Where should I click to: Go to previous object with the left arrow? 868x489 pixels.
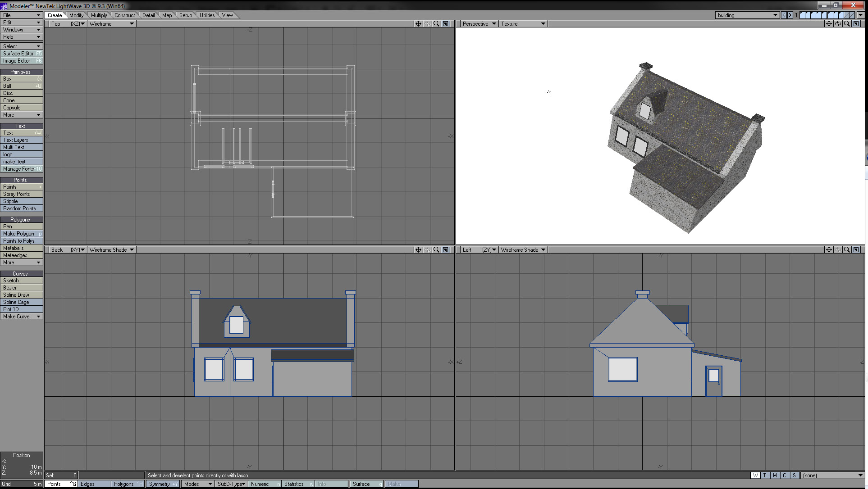pyautogui.click(x=784, y=15)
